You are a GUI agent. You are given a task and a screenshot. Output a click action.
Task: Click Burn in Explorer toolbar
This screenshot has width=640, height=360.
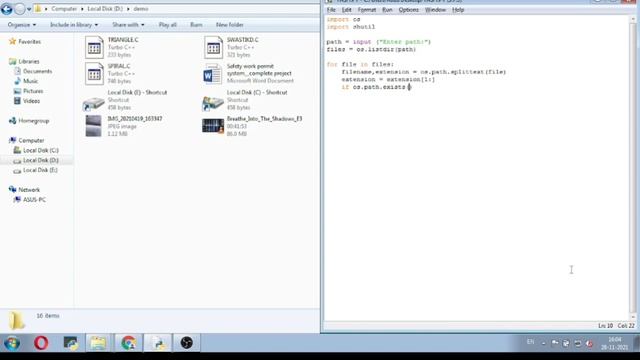[x=196, y=25]
